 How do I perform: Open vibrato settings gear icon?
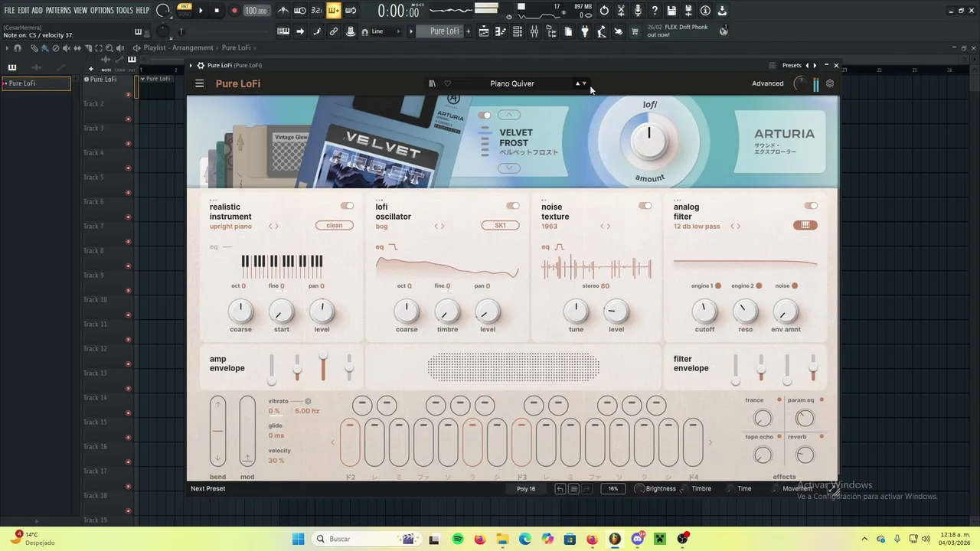point(308,401)
